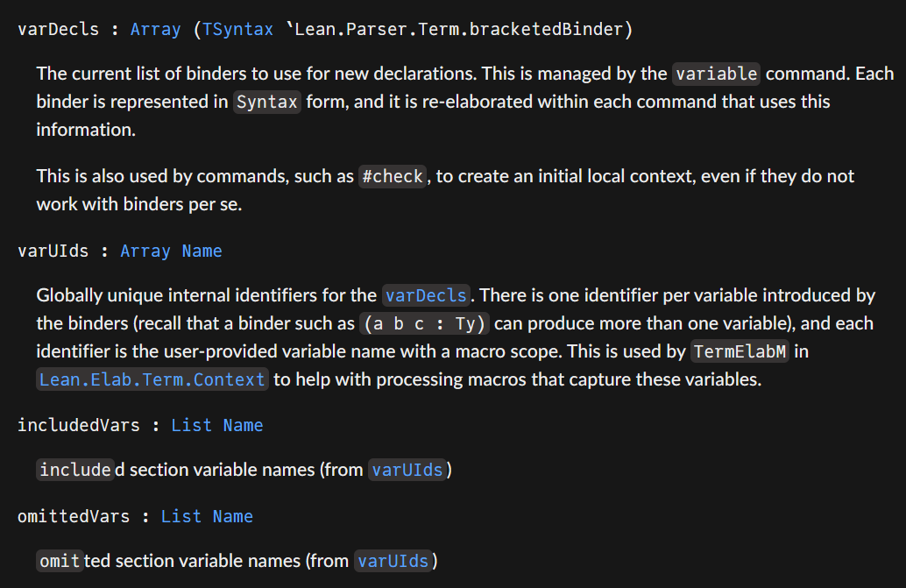The width and height of the screenshot is (906, 588).
Task: Click the Lean.Parser.Term.bracketedBinder text
Action: (458, 29)
